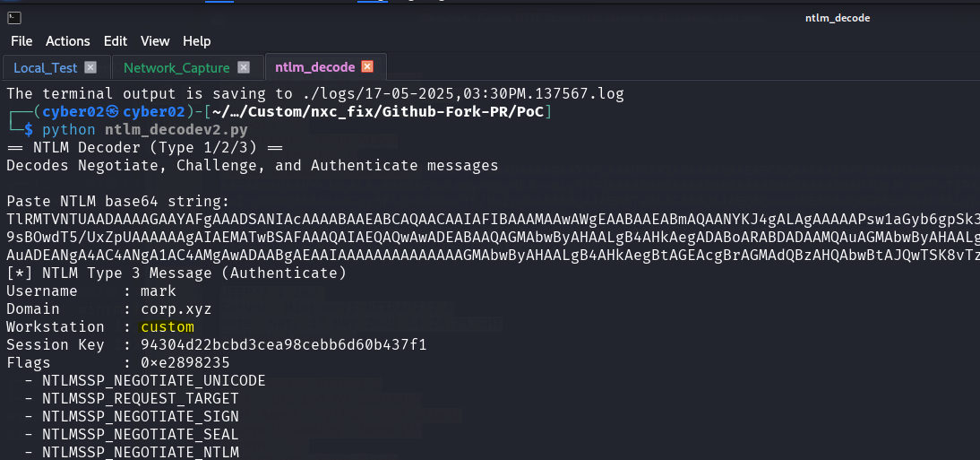This screenshot has height=460, width=980.
Task: Click the domain value corp.xyz
Action: coord(176,309)
